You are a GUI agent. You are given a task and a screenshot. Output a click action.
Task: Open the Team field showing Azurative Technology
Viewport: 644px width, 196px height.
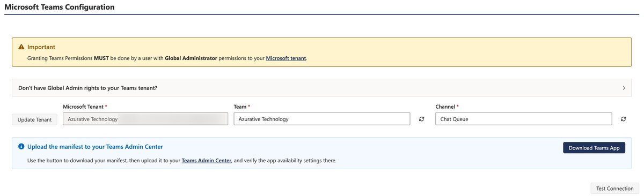pyautogui.click(x=322, y=119)
